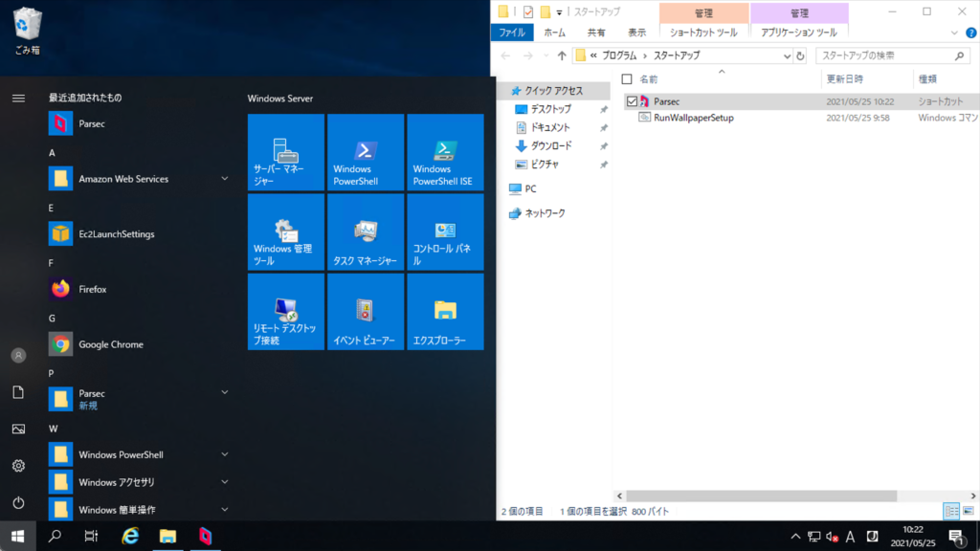This screenshot has height=551, width=980.
Task: Toggle the select-all checkbox beside 名前
Action: pyautogui.click(x=627, y=79)
